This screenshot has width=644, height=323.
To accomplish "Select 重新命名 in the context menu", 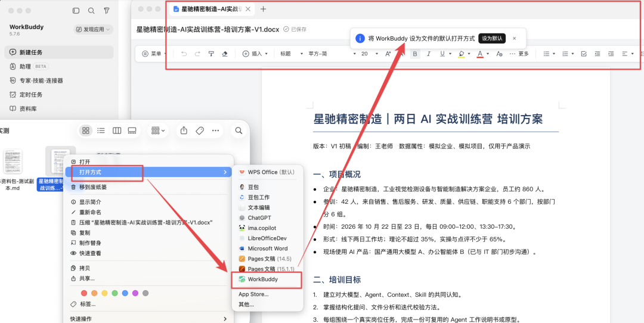I will (150, 212).
